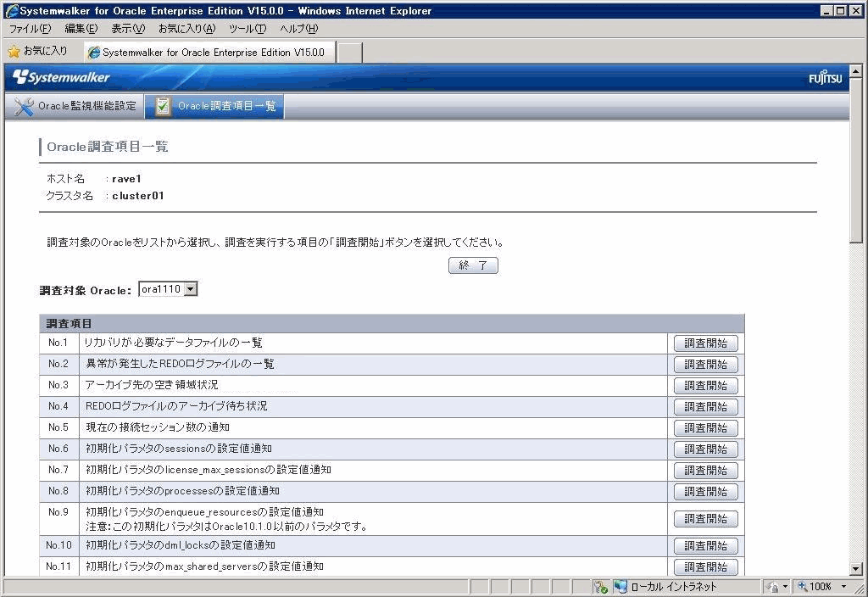Image resolution: width=868 pixels, height=597 pixels.
Task: Open the ツール(T) menu
Action: [x=248, y=28]
